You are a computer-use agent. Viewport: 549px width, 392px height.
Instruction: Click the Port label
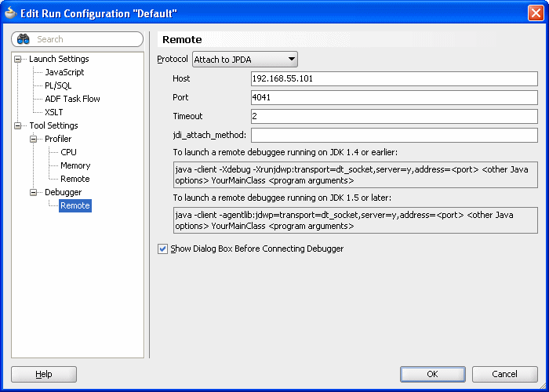[180, 97]
